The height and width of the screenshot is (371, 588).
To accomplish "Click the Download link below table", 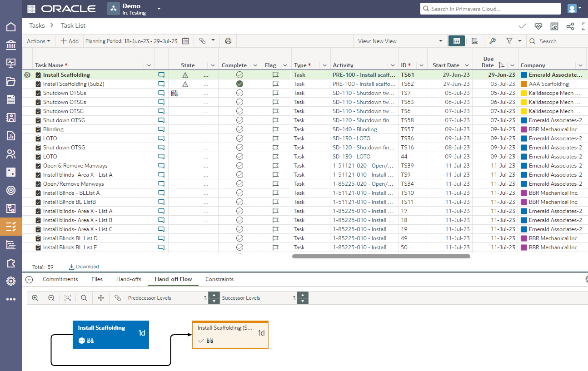I will 84,267.
